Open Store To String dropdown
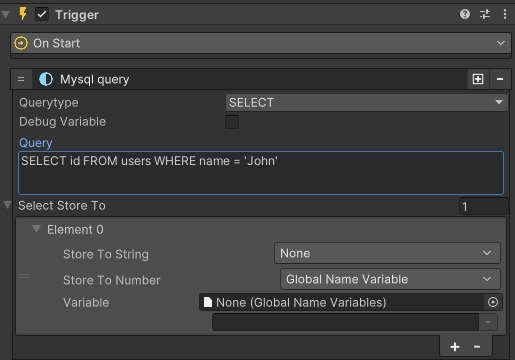 pyautogui.click(x=387, y=253)
